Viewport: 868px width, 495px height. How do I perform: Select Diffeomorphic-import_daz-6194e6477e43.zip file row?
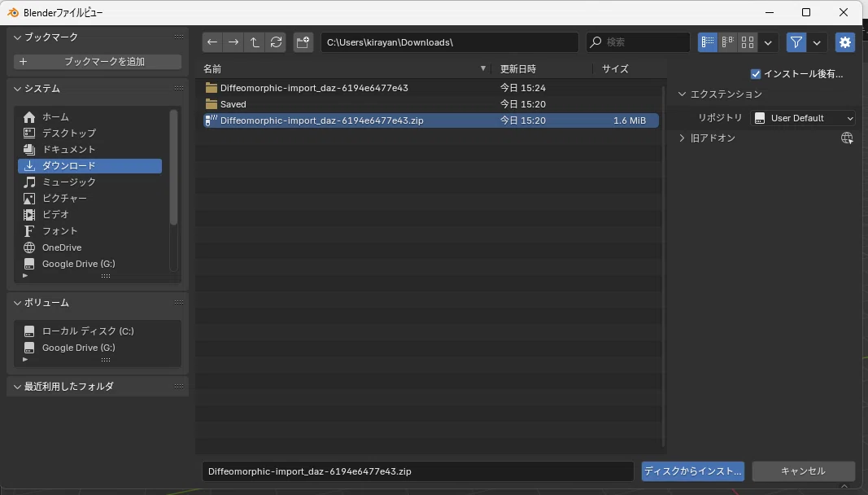tap(431, 120)
